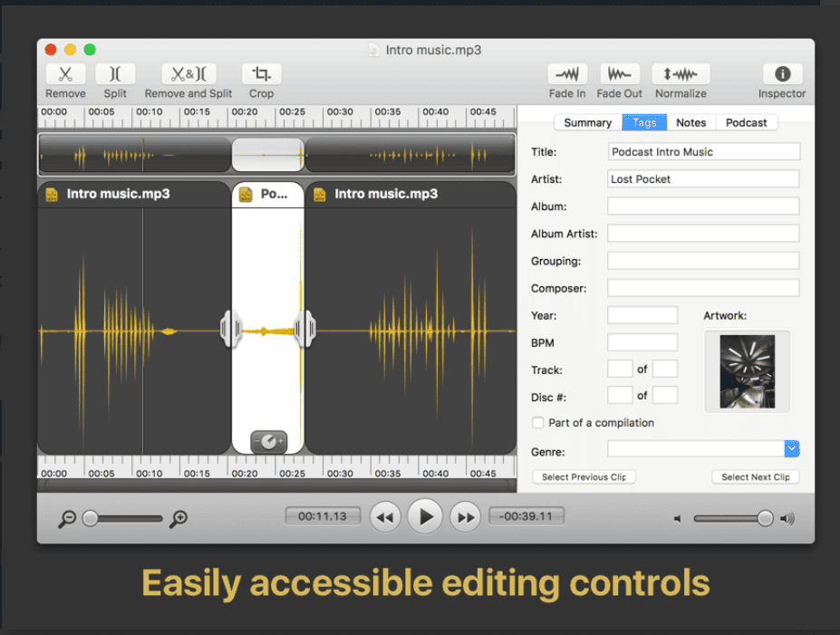The width and height of the screenshot is (840, 635).
Task: Click the red playhead line in the waveform
Action: (142, 331)
